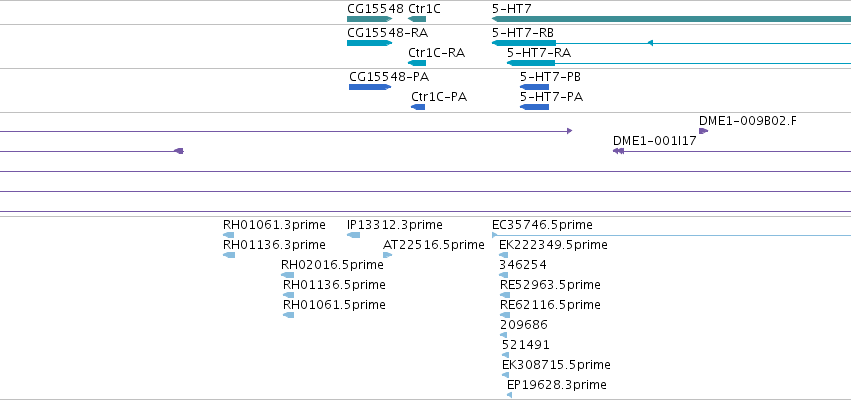Select the EC35746.5prime EST label
Viewport: 851px width, 400px height.
point(542,225)
